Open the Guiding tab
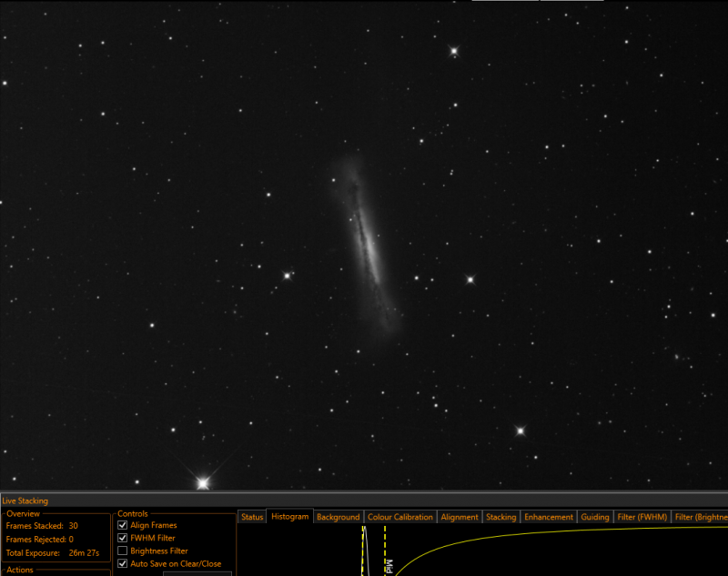This screenshot has width=728, height=576. 595,517
